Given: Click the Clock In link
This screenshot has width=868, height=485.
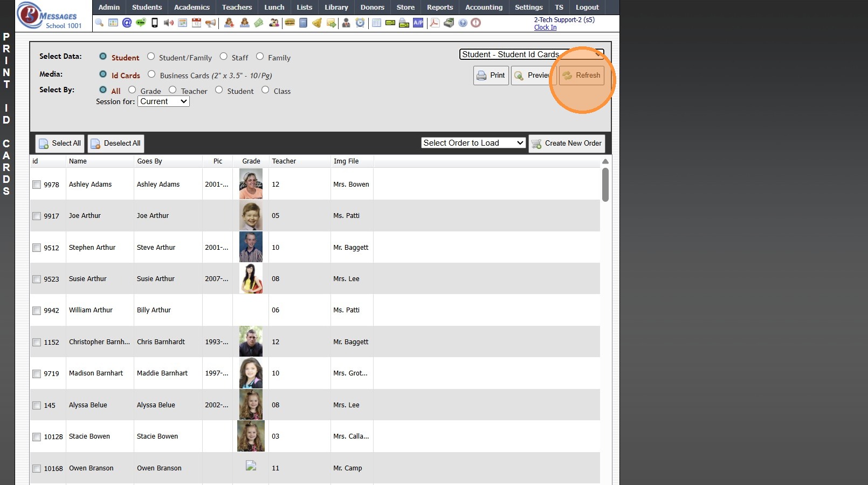Looking at the screenshot, I should 545,28.
